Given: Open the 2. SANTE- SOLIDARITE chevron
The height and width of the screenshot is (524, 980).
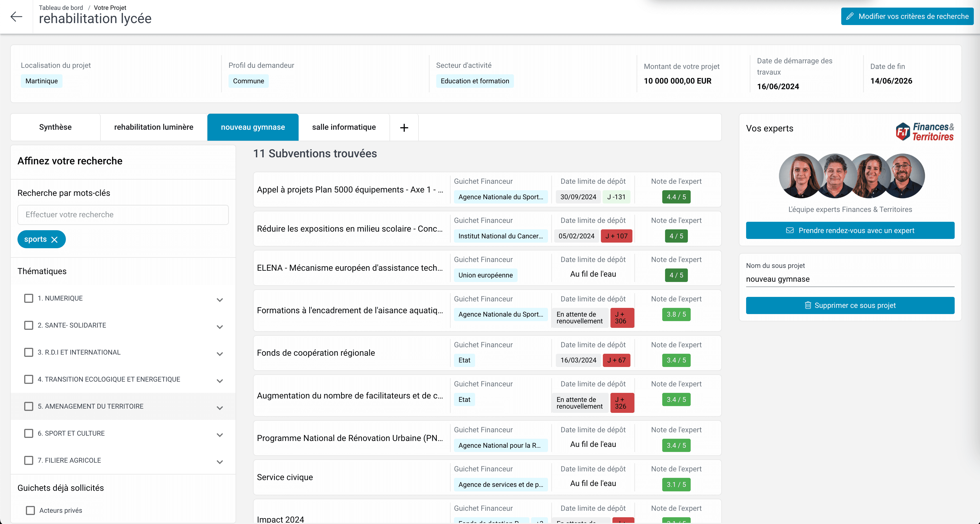Looking at the screenshot, I should point(220,327).
